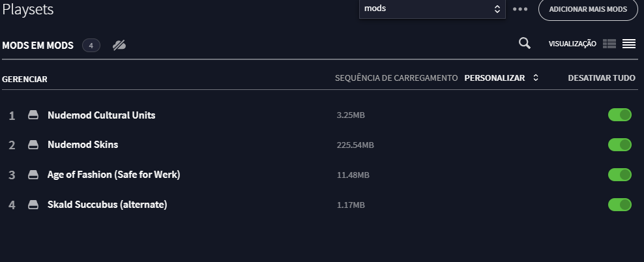Click the local drive icon beside Skald Succubus
The width and height of the screenshot is (644, 262).
coord(33,205)
